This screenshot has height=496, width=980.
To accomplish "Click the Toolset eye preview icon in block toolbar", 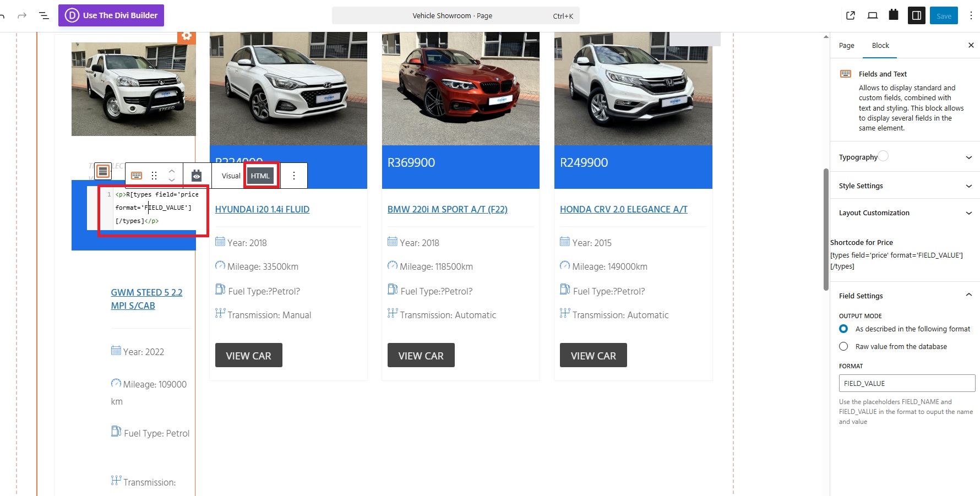I will pyautogui.click(x=197, y=176).
